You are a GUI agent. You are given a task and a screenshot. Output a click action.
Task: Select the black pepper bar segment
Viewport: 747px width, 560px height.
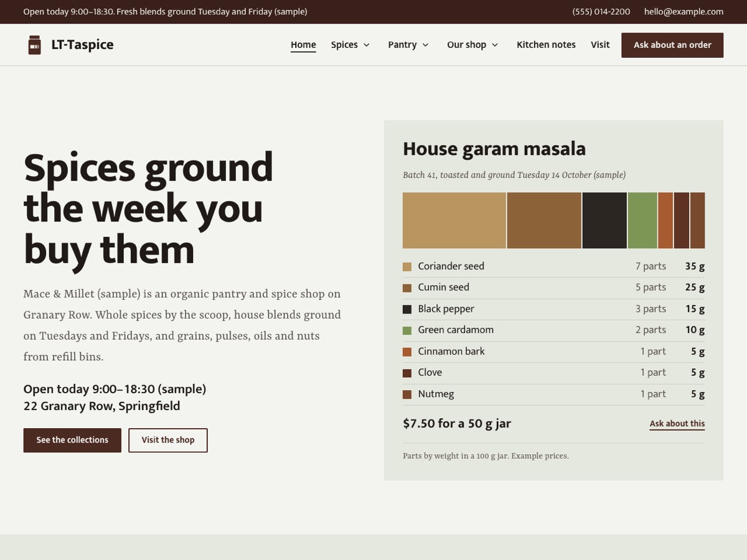click(x=604, y=220)
